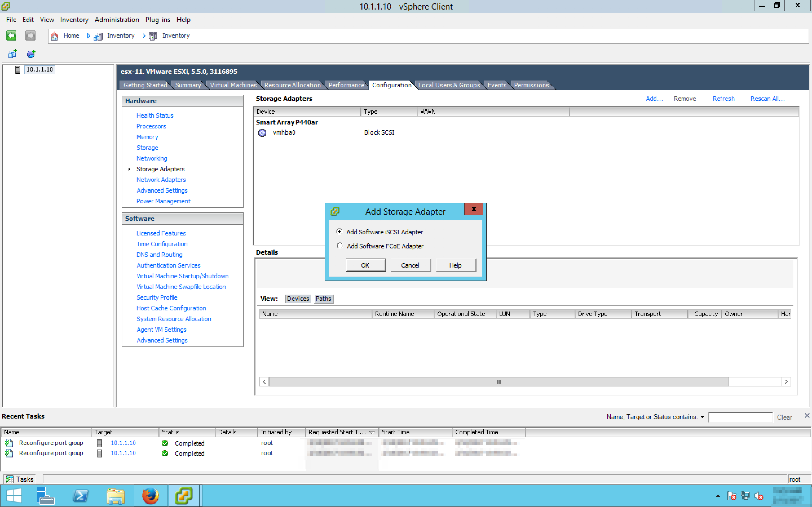Click the Server Manager taskbar icon
Image resolution: width=812 pixels, height=507 pixels.
point(45,496)
